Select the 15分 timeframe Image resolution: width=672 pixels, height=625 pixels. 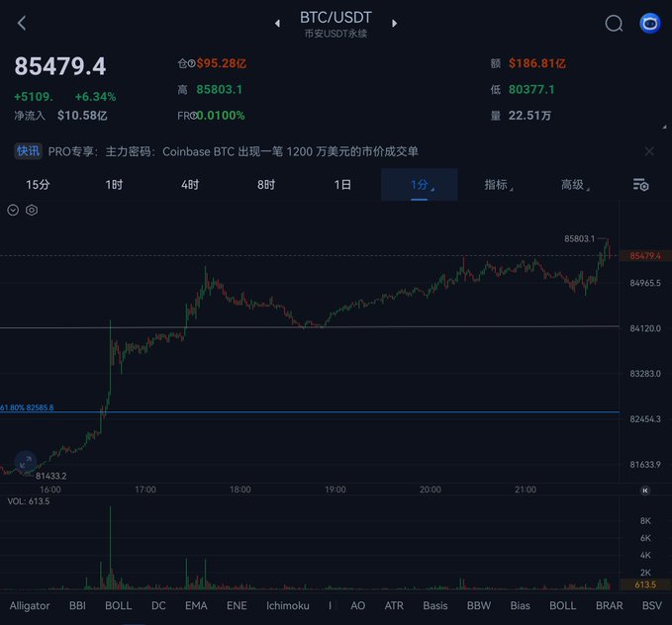pyautogui.click(x=38, y=185)
